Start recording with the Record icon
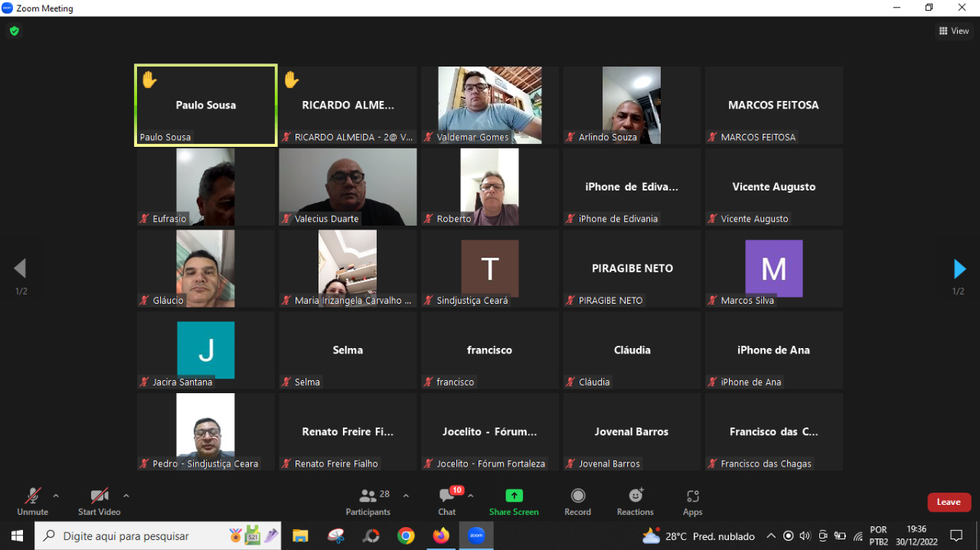This screenshot has width=980, height=550. pos(578,496)
